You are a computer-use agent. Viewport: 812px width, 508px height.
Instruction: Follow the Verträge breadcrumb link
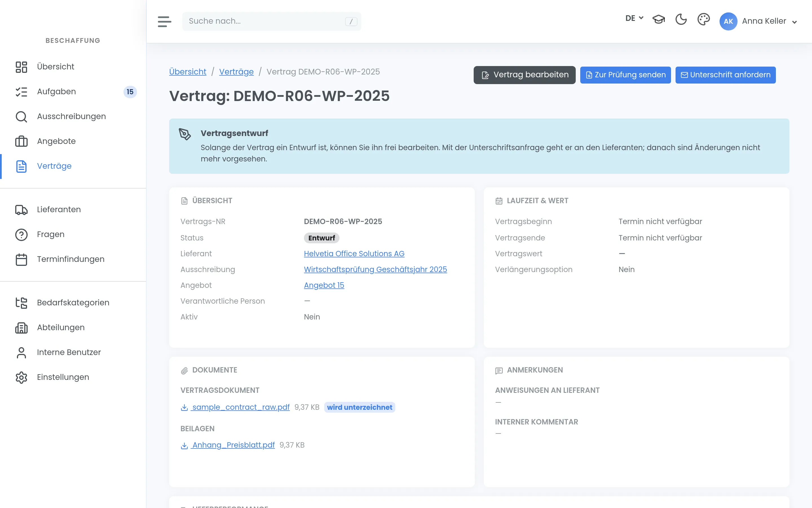pyautogui.click(x=236, y=72)
